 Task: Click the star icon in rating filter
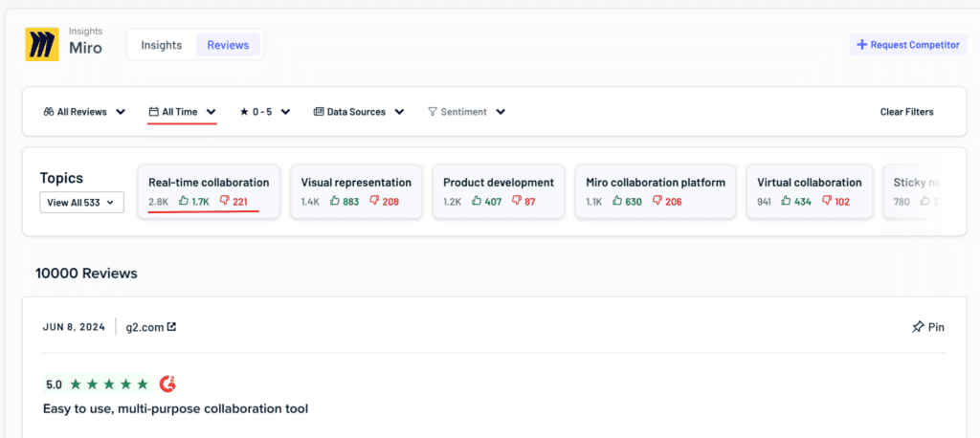pos(244,112)
